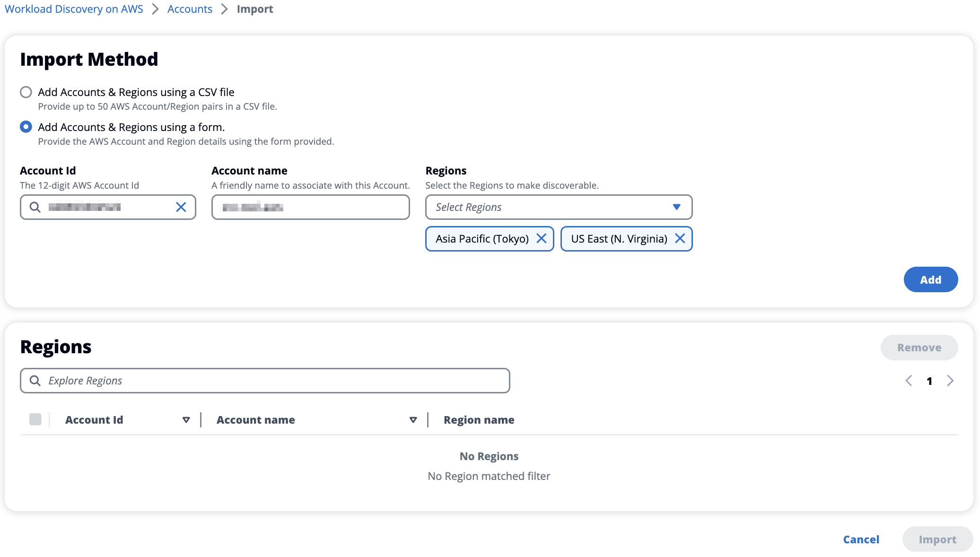This screenshot has width=980, height=557.
Task: Select the form import radio option
Action: [x=26, y=127]
